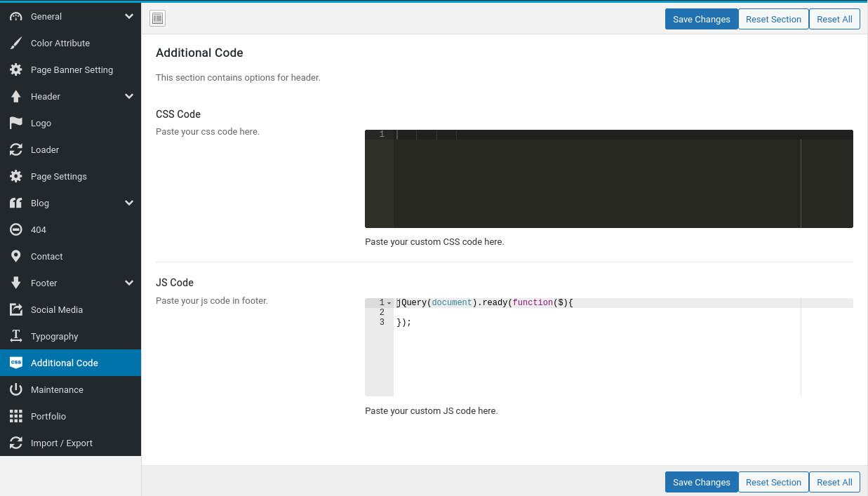Screen dimensions: 868x496
Task: Click the Portfolio grid icon
Action: [x=16, y=416]
